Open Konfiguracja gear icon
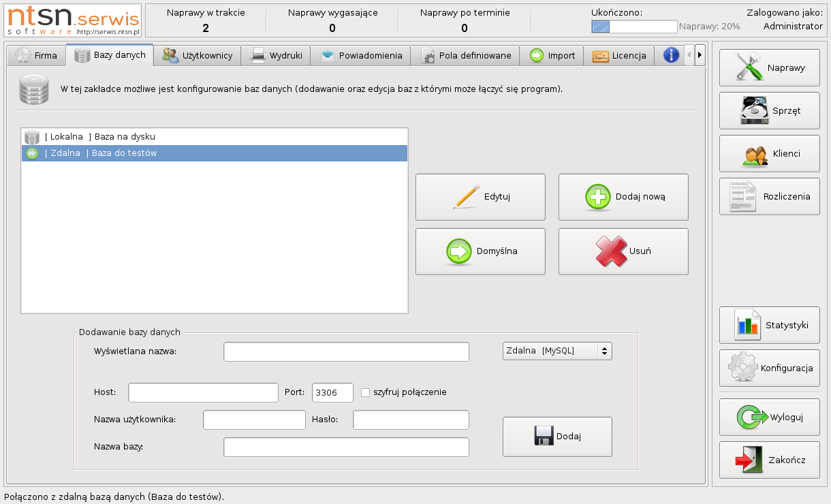The height and width of the screenshot is (504, 831). pos(742,368)
